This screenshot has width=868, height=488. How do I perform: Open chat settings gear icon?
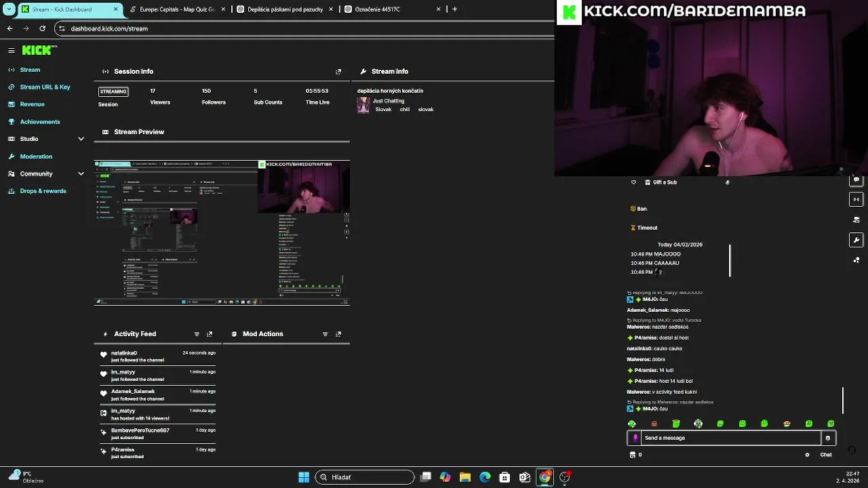(x=807, y=455)
